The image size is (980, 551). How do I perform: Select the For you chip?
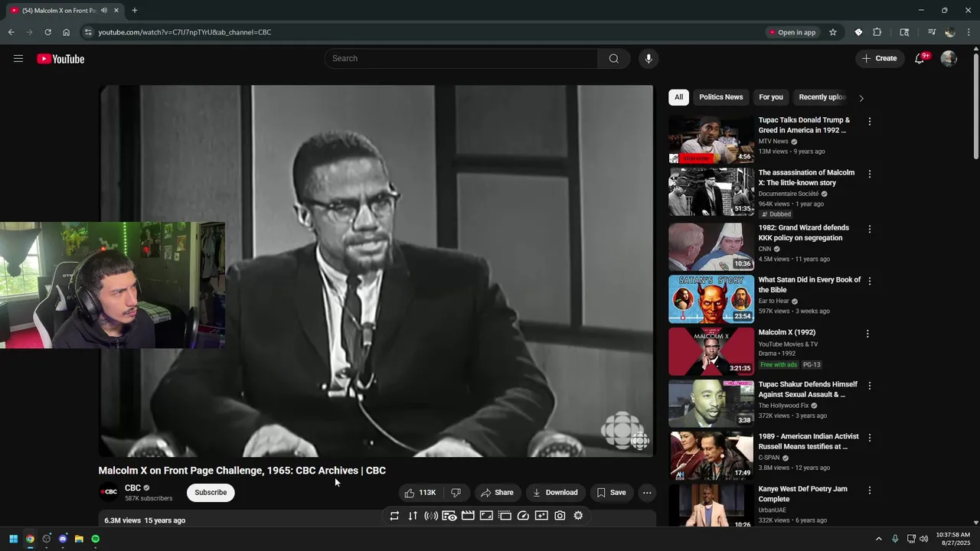point(771,97)
